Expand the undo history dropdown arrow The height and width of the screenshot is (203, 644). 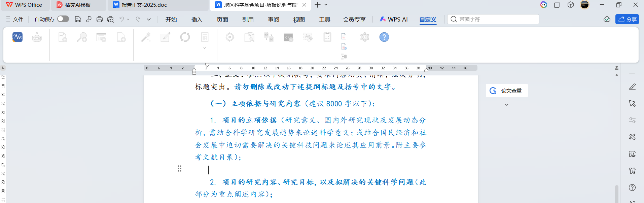(128, 20)
